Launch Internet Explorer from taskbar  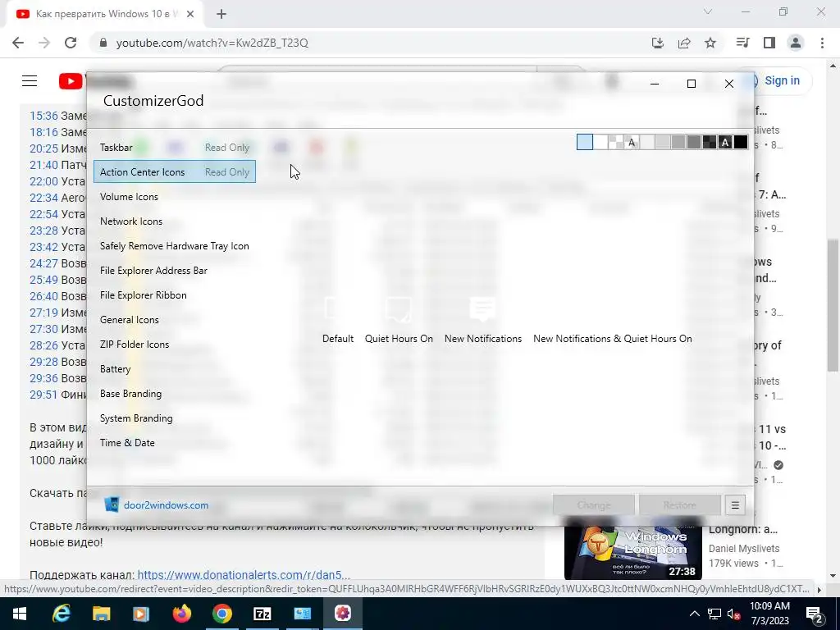[61, 614]
